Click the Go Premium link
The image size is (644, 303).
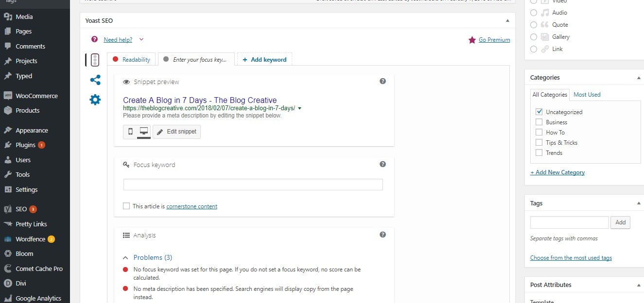click(494, 40)
